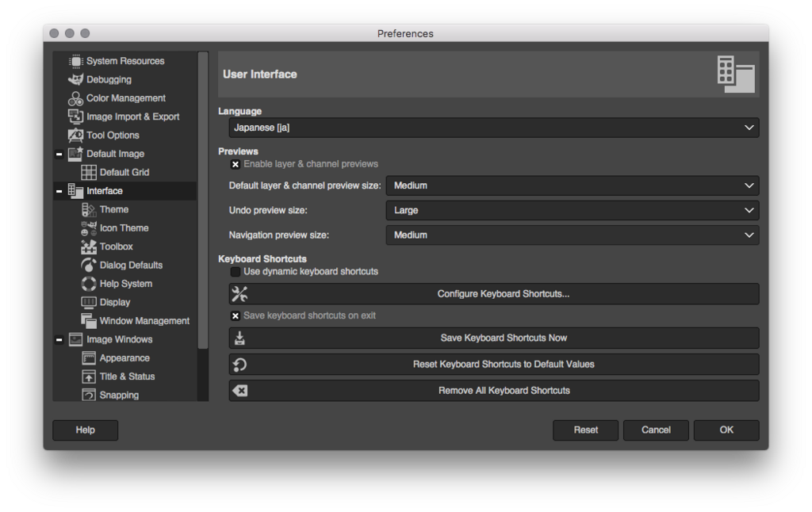Click the Image Import & Export icon
This screenshot has width=812, height=512.
(x=75, y=117)
